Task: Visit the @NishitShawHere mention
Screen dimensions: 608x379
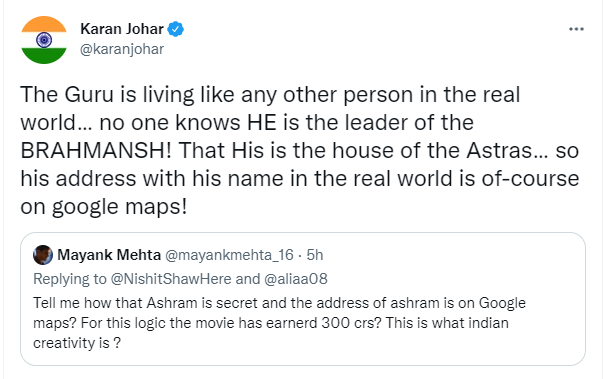Action: [x=171, y=279]
